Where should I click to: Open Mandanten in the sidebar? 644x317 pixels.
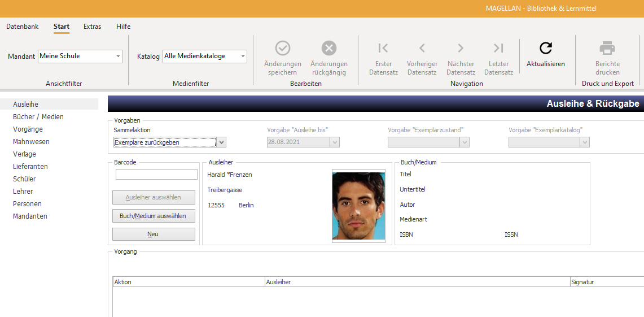pos(30,216)
